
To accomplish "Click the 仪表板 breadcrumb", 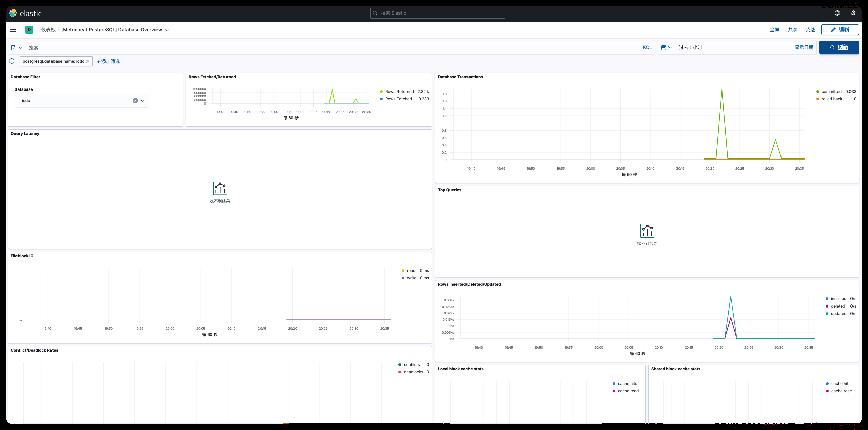I will coord(48,30).
